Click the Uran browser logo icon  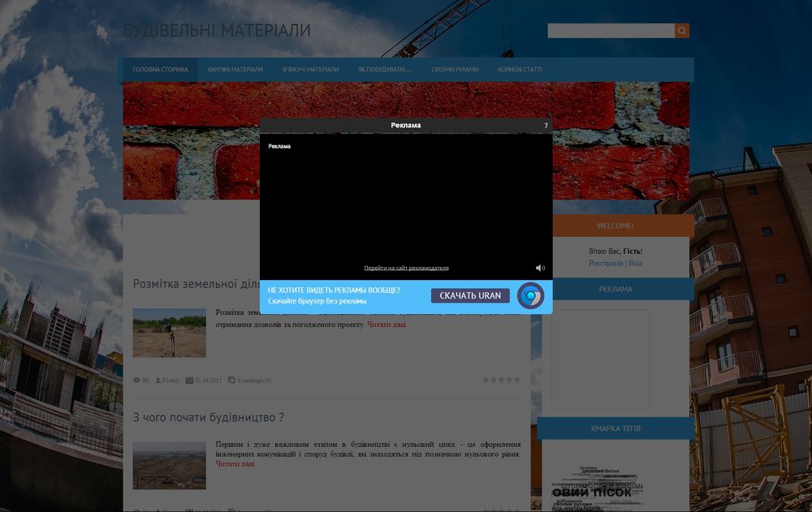point(531,296)
